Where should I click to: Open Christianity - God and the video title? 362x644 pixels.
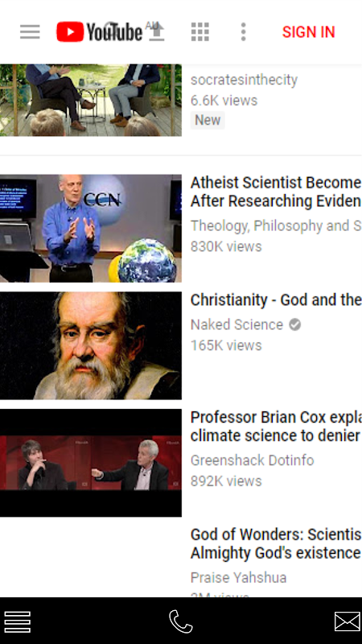tap(276, 300)
